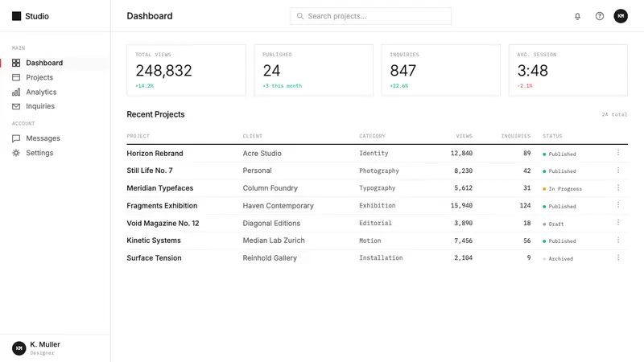Open row menu for Surface Tension
644x362 pixels.
[x=618, y=257]
